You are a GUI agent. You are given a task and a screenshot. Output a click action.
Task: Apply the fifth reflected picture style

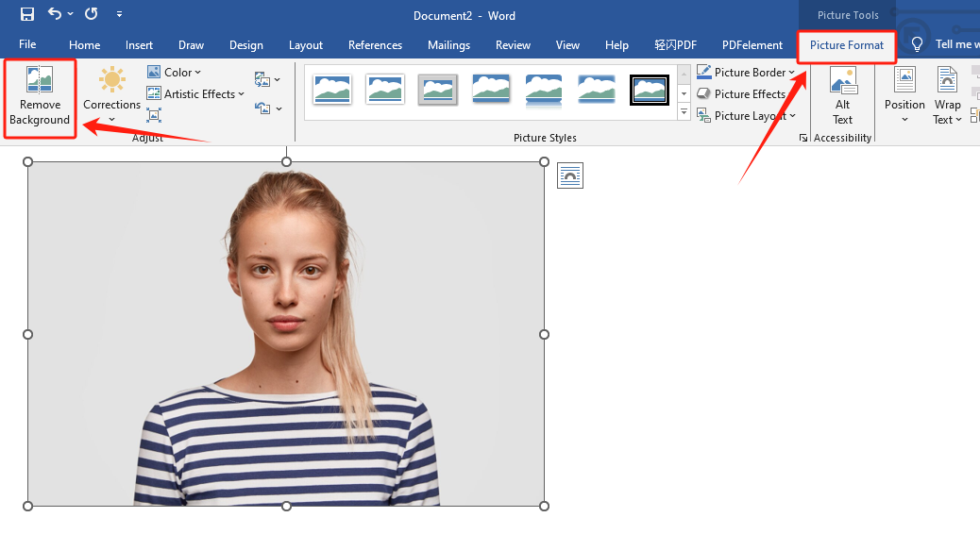[543, 90]
